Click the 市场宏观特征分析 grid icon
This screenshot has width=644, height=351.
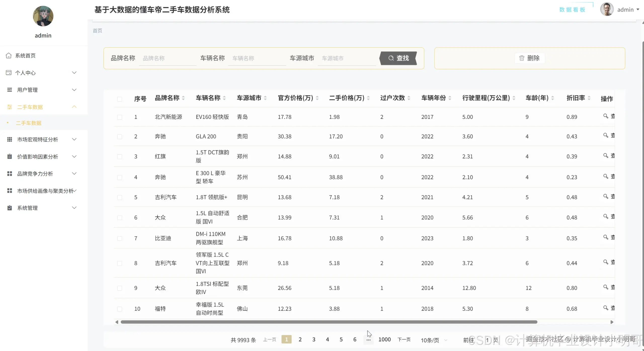(9, 139)
